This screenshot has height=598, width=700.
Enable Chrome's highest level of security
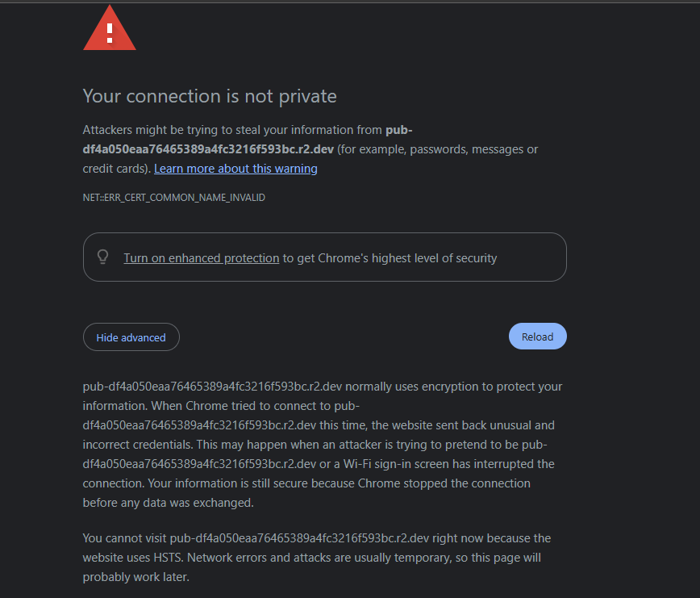[x=201, y=257]
